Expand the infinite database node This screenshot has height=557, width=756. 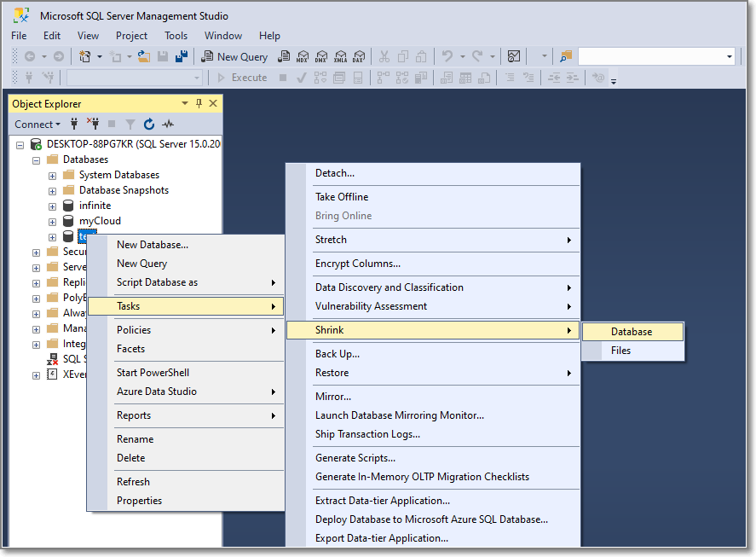coord(52,206)
